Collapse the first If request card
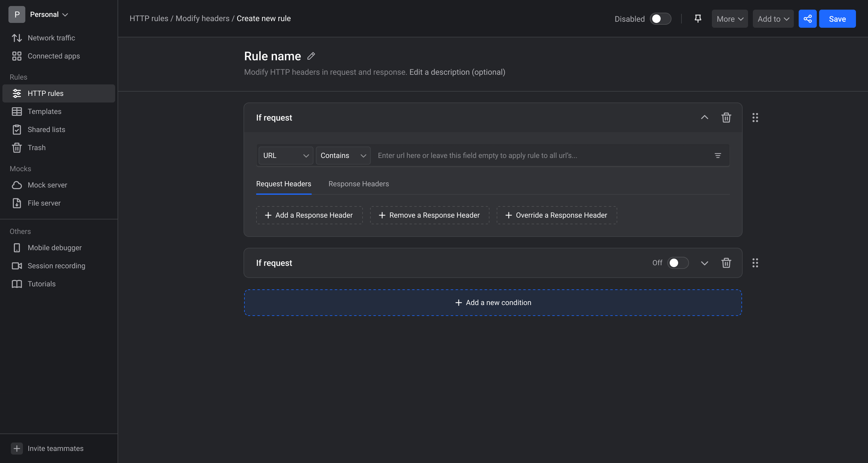The width and height of the screenshot is (868, 463). coord(704,118)
